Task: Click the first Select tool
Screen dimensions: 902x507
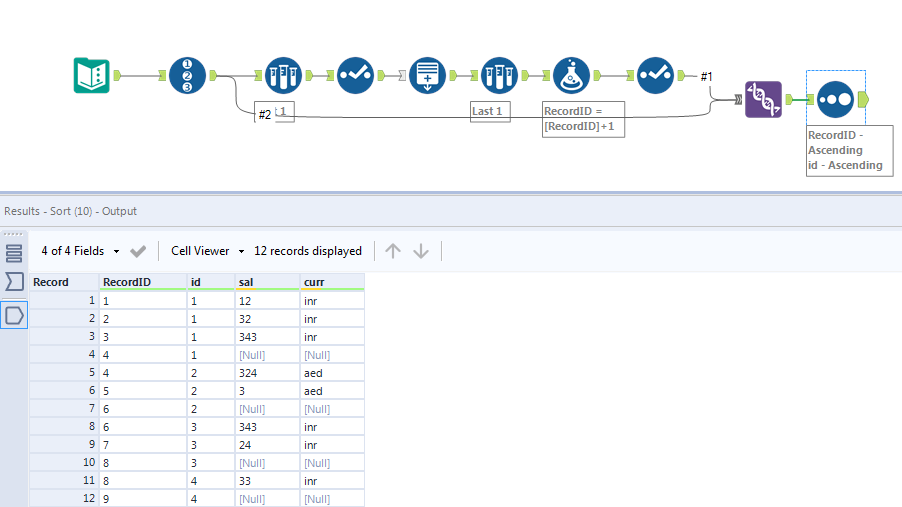Action: tap(355, 75)
